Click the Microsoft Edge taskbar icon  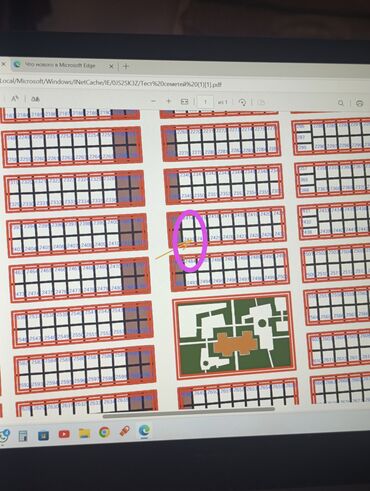point(144,431)
